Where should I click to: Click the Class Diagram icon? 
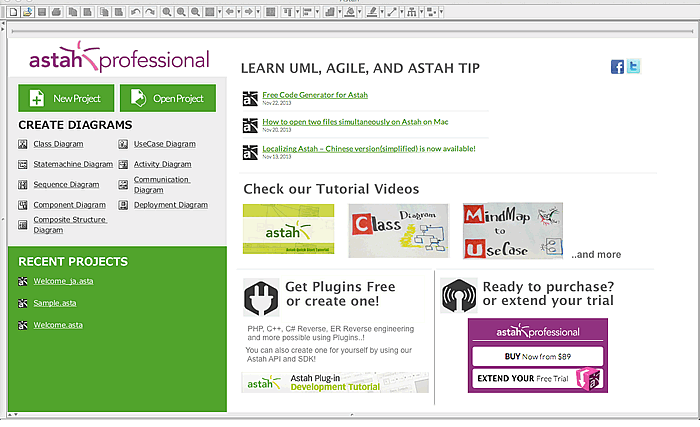(23, 144)
